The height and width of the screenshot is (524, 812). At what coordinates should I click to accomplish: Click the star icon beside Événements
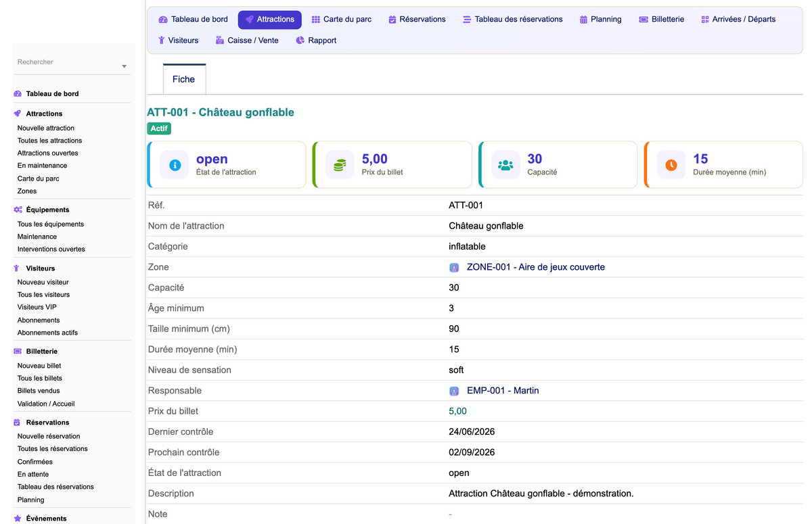tap(18, 519)
